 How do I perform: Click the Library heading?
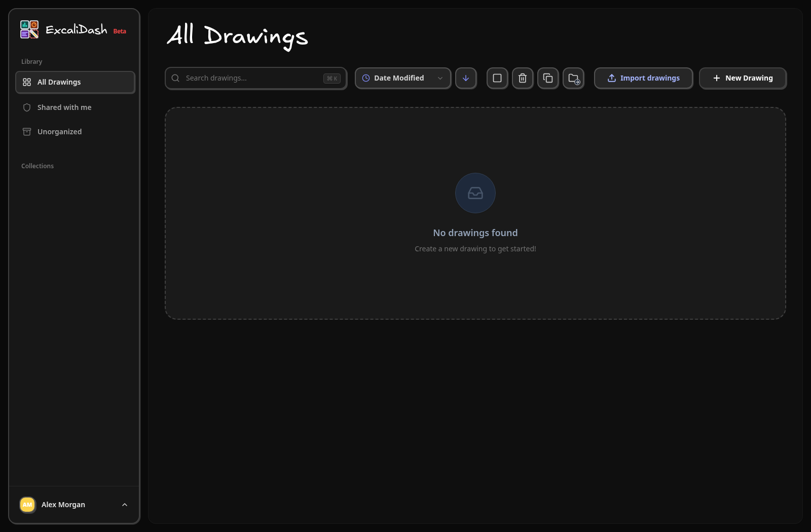point(32,62)
